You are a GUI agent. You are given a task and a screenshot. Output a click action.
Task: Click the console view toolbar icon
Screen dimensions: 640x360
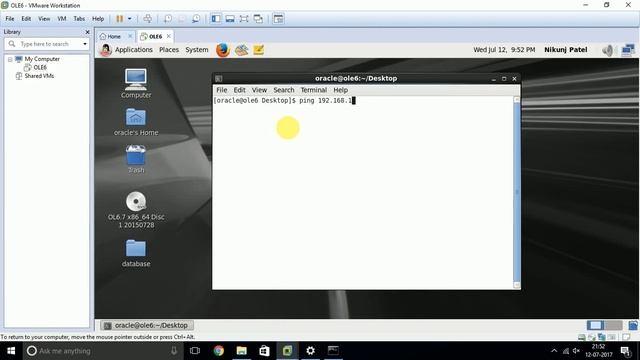point(278,19)
